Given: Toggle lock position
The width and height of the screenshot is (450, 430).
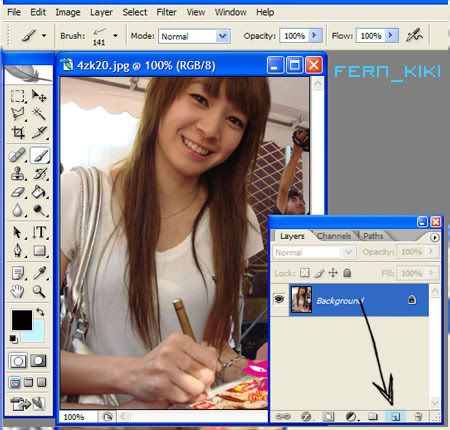Looking at the screenshot, I should tap(333, 273).
